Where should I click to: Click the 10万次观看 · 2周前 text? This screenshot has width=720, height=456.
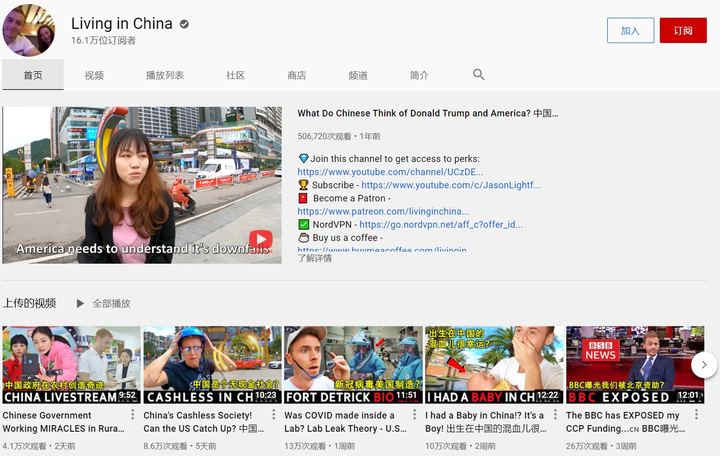tap(460, 446)
